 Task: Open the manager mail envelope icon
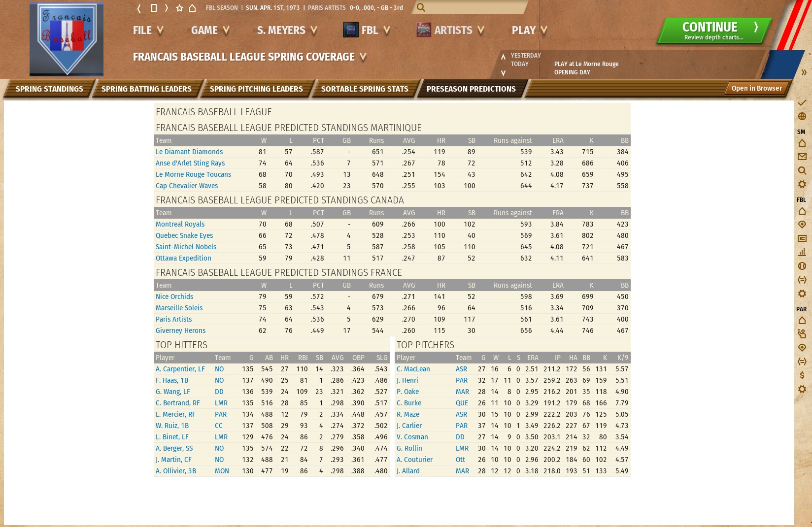802,157
